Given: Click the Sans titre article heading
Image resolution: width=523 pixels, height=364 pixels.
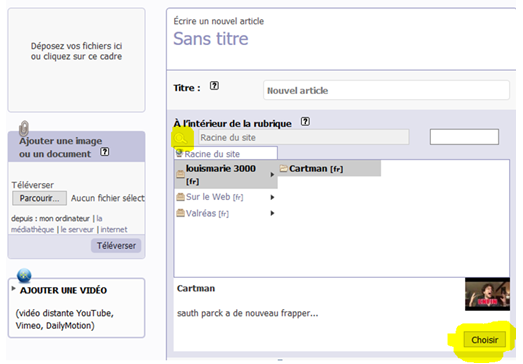Looking at the screenshot, I should 211,39.
